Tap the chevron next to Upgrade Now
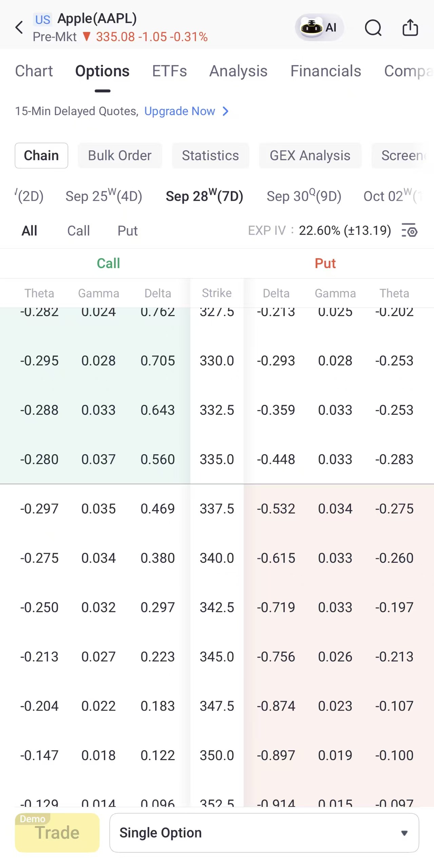This screenshot has width=434, height=868. [x=225, y=111]
